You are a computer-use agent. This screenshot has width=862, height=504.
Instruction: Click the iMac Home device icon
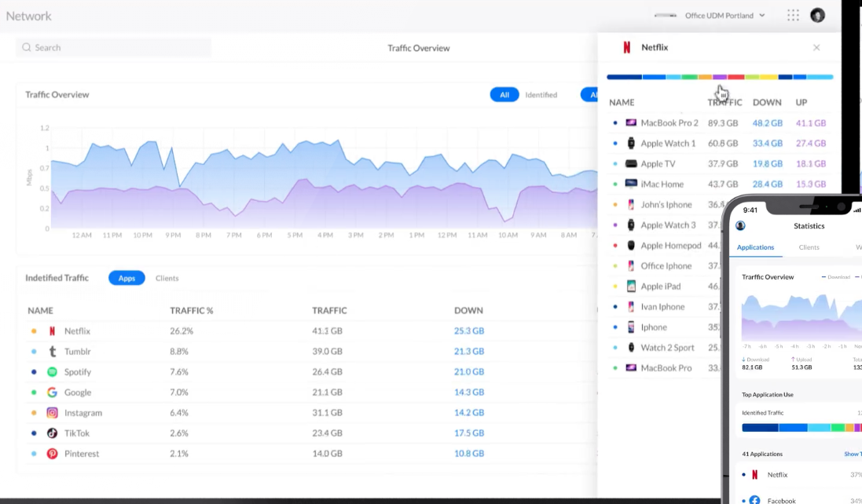point(631,184)
